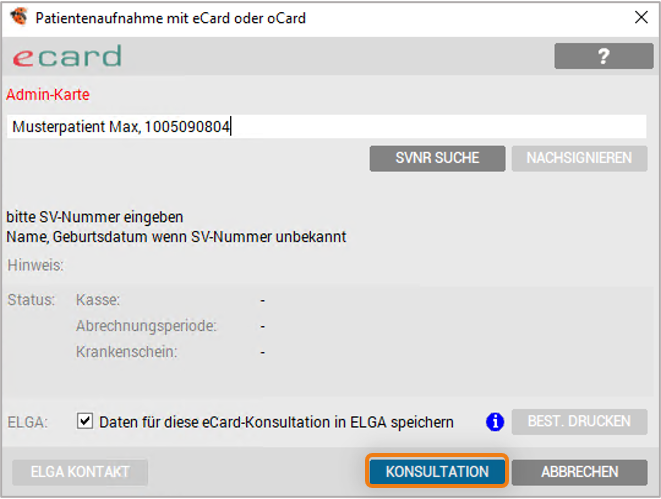661x499 pixels.
Task: Click the Status label
Action: point(31,300)
